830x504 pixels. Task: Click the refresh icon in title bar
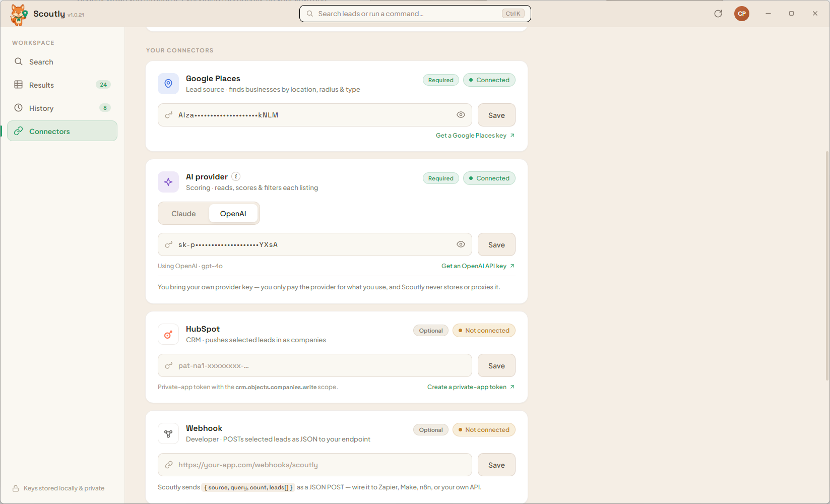(718, 14)
